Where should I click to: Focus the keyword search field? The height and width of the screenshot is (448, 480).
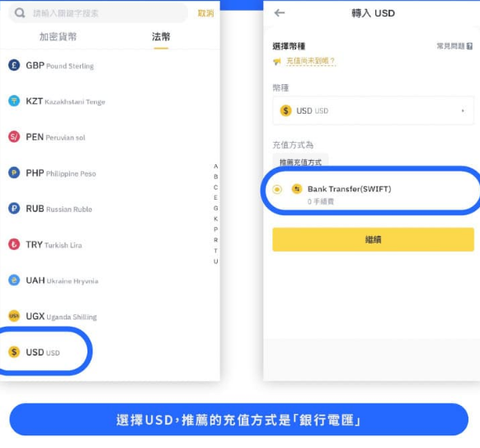click(98, 13)
